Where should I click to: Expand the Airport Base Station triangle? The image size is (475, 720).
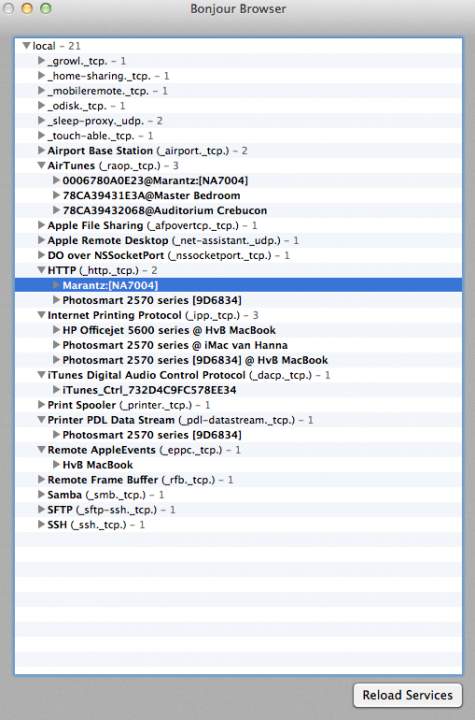click(41, 150)
